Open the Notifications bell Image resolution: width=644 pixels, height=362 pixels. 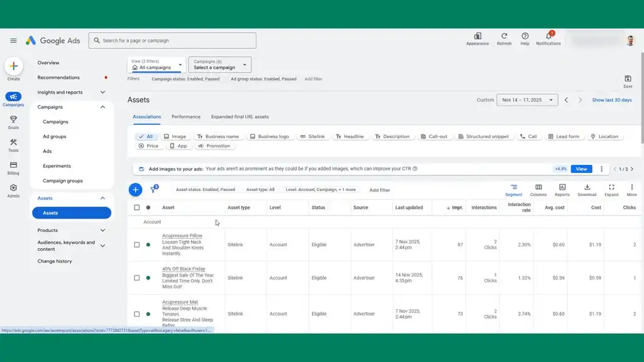pos(548,36)
